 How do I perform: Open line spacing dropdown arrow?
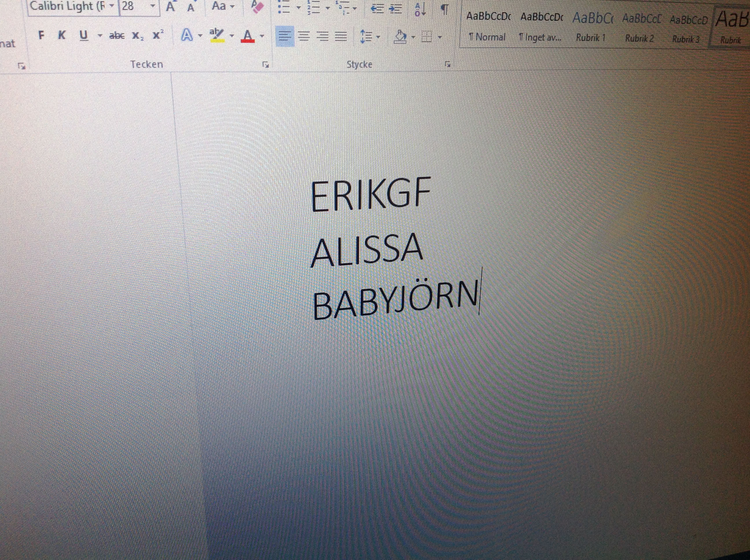378,37
